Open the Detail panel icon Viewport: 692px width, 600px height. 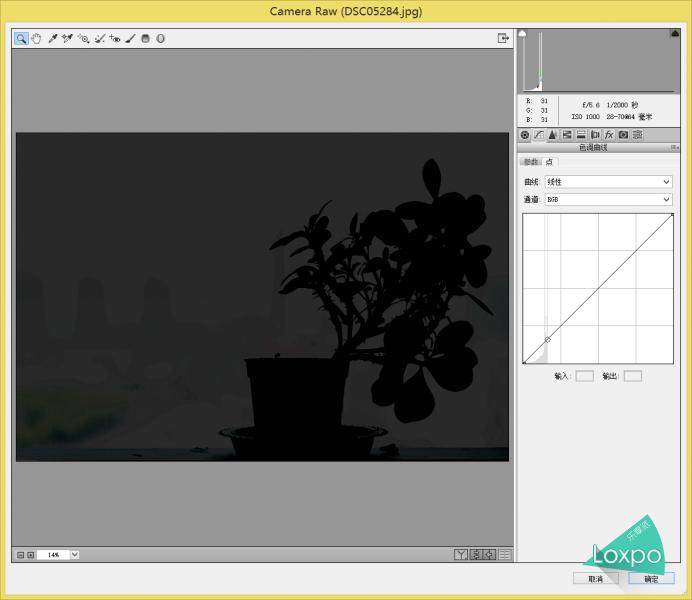pyautogui.click(x=553, y=135)
